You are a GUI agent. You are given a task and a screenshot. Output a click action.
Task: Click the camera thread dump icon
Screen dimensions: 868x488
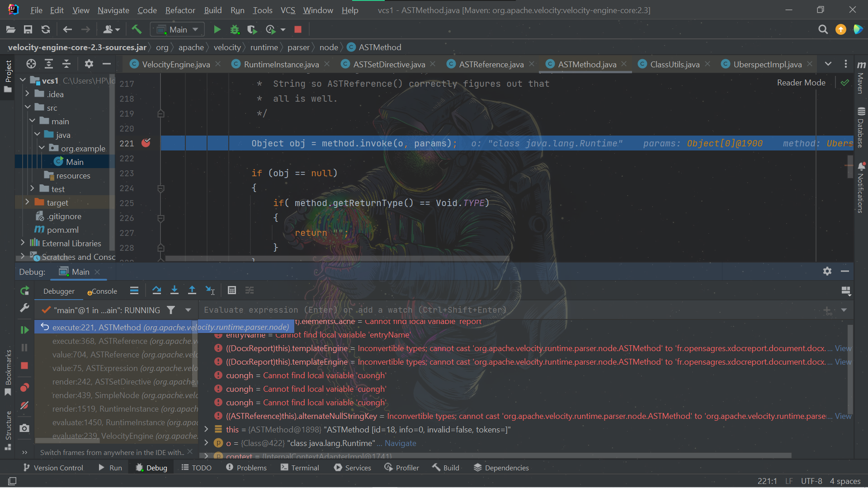(x=24, y=428)
